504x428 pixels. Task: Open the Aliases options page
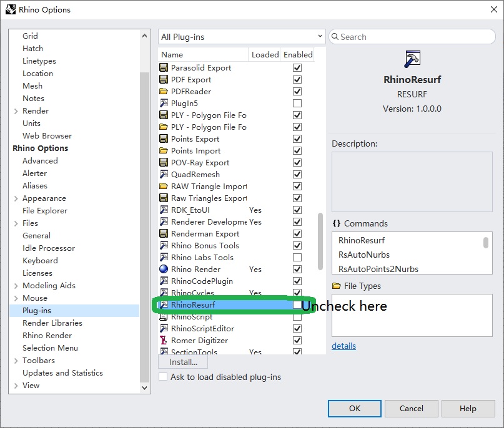[x=35, y=185]
